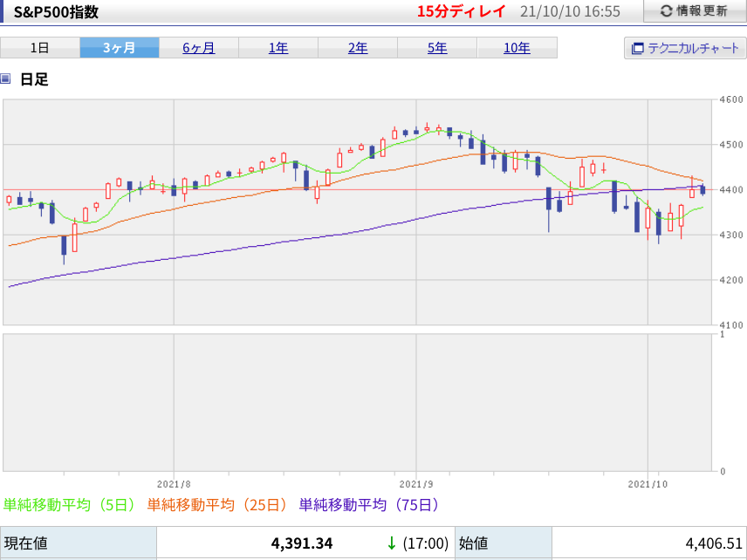The width and height of the screenshot is (747, 560).
Task: Click the last candlestick on the chart
Action: [702, 189]
